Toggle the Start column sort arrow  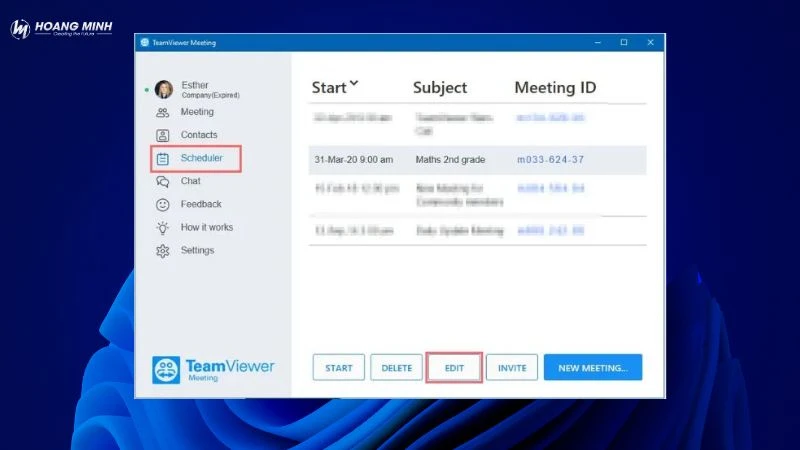click(x=354, y=84)
